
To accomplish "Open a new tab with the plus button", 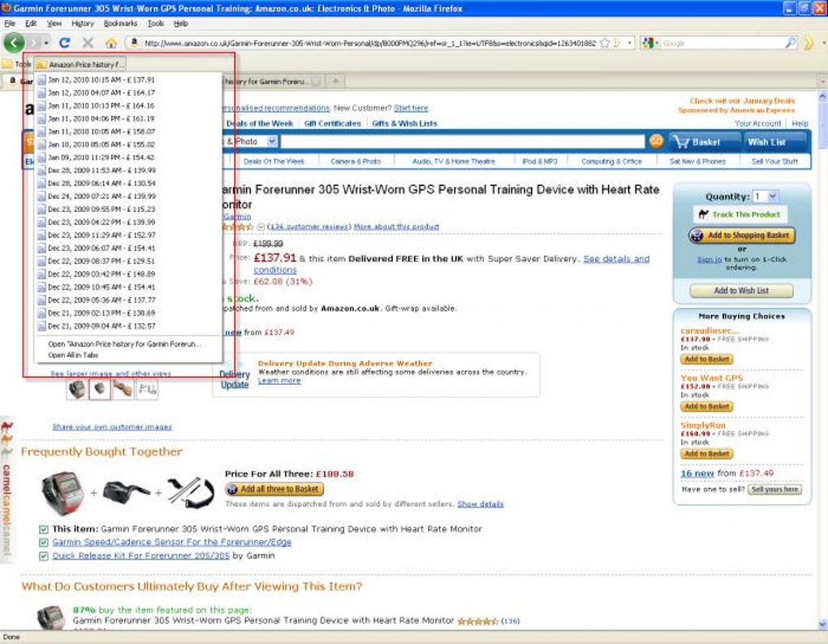I will (335, 81).
